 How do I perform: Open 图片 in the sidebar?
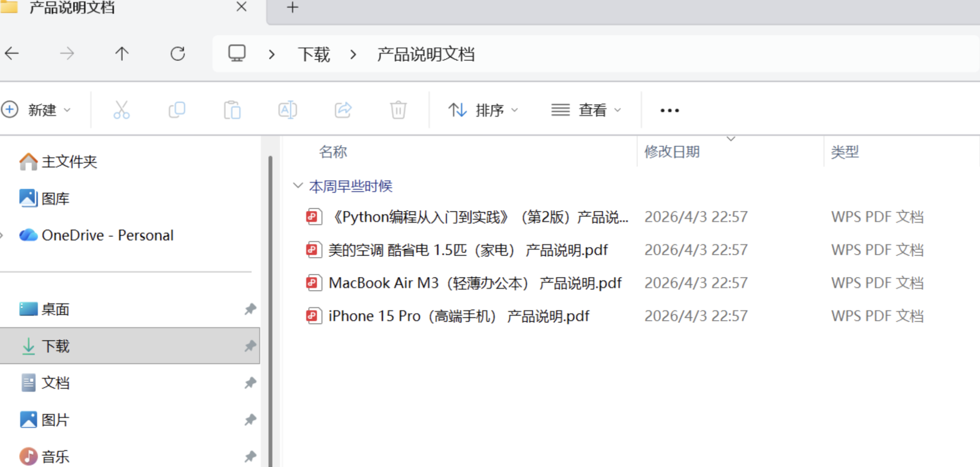pyautogui.click(x=44, y=420)
